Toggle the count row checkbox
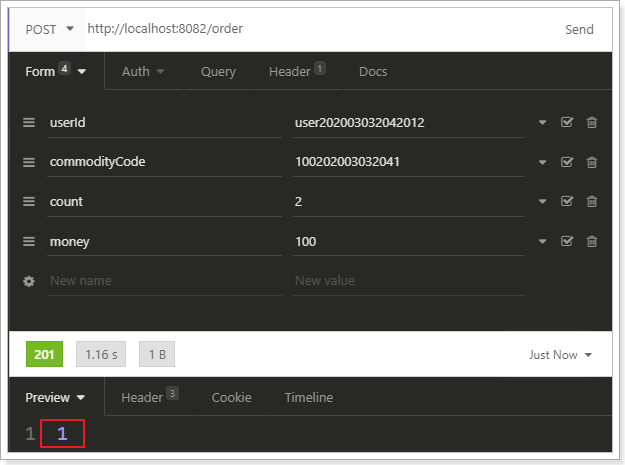Screen dimensions: 625x465 567,201
